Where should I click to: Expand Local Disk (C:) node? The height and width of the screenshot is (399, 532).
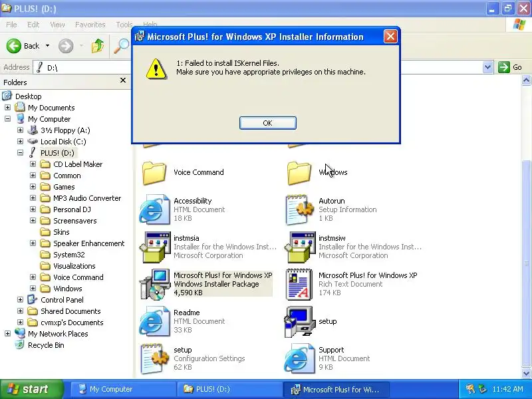click(x=20, y=142)
